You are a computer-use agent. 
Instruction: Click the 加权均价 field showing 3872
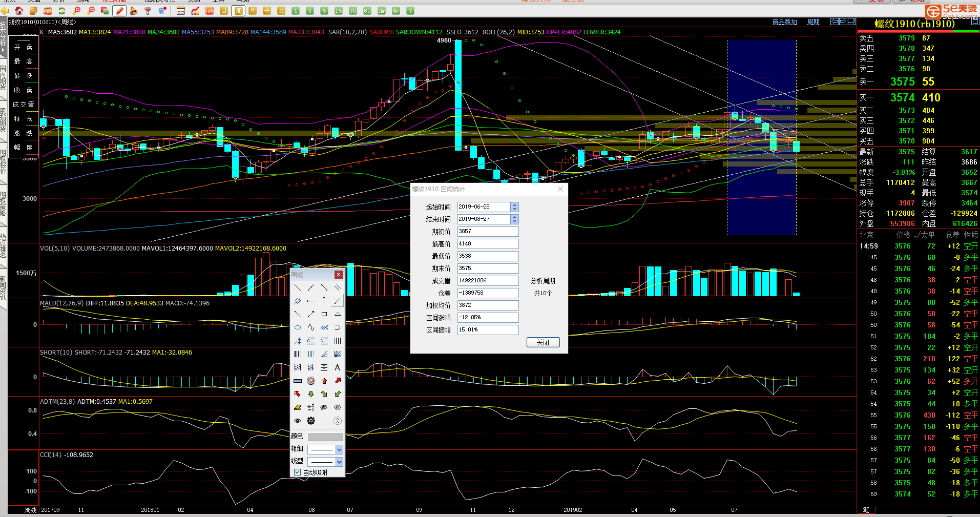point(488,305)
